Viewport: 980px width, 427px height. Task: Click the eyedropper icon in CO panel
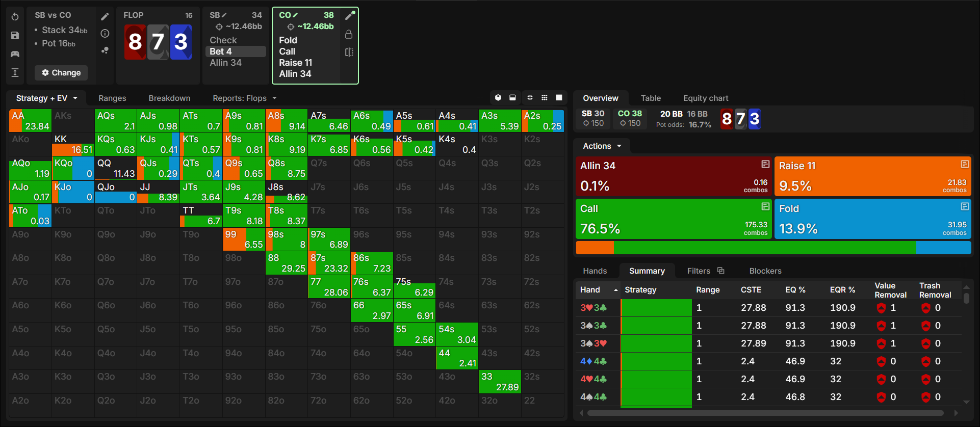[x=350, y=15]
